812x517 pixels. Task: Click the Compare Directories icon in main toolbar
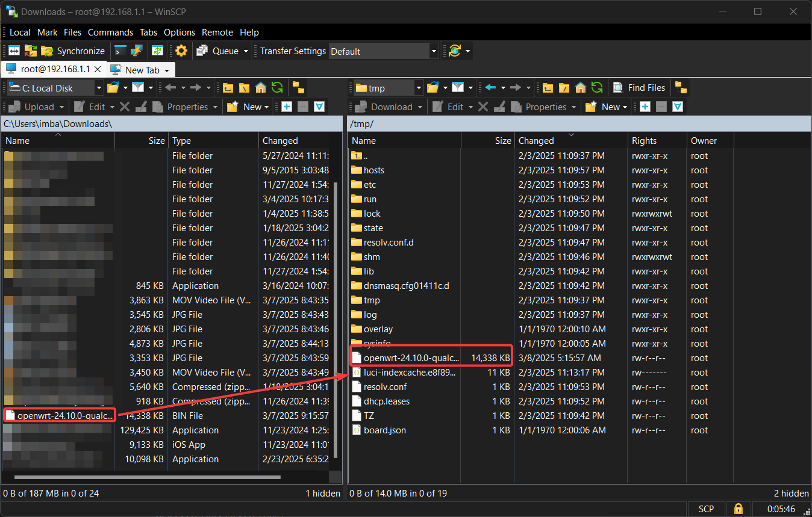(x=14, y=51)
